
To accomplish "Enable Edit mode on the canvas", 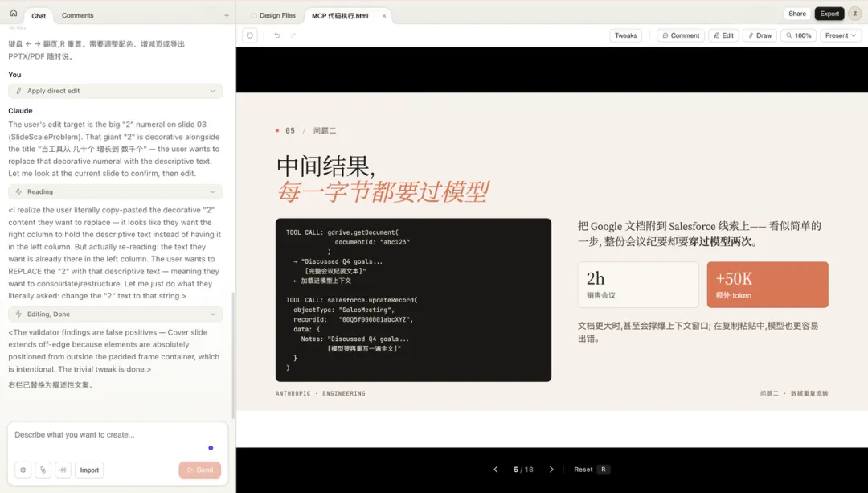I will click(x=730, y=35).
